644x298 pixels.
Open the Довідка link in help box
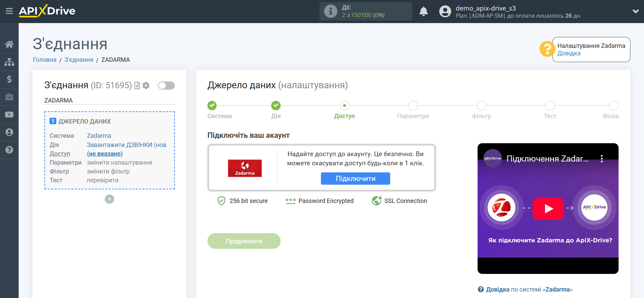(x=569, y=53)
